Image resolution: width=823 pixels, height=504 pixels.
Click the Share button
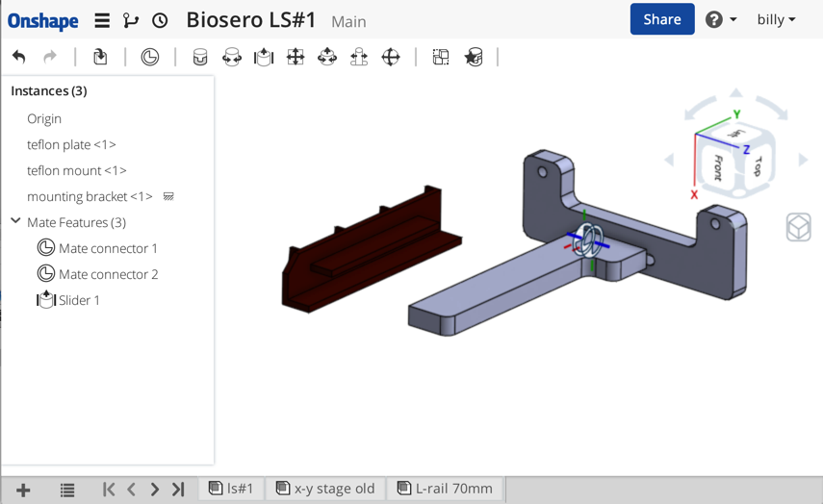coord(662,19)
